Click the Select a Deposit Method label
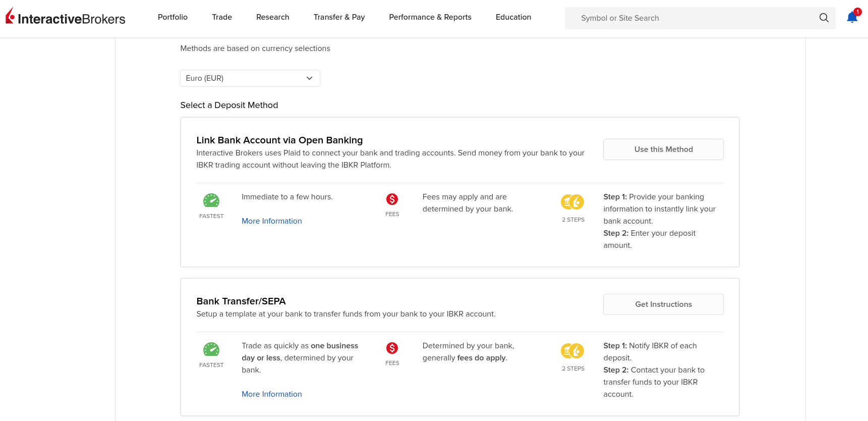The height and width of the screenshot is (421, 868). coord(229,105)
